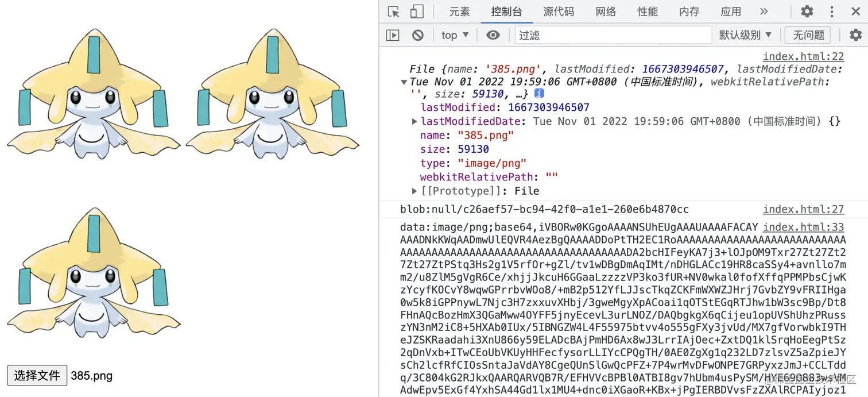Click the webkitRelativePath property row
Screen dimensions: 868x397
[489, 177]
